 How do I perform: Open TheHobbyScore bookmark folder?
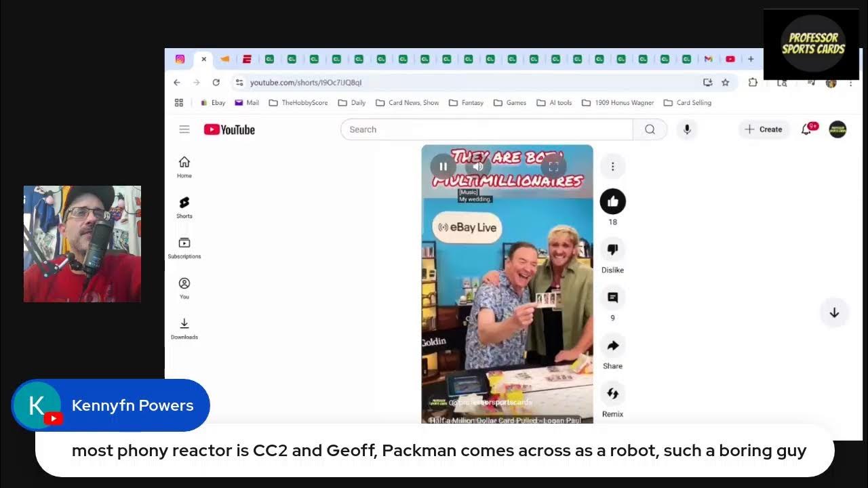tap(298, 103)
